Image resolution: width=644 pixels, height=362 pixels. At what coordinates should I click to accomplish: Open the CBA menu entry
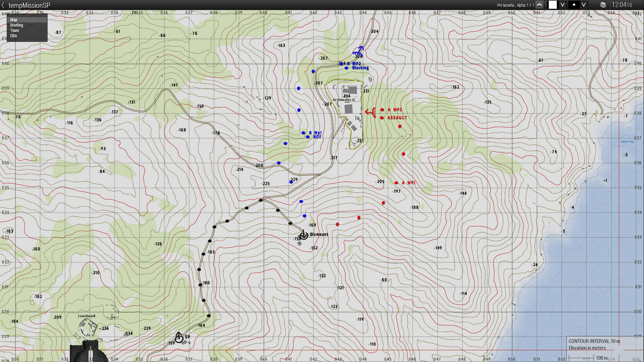(13, 36)
